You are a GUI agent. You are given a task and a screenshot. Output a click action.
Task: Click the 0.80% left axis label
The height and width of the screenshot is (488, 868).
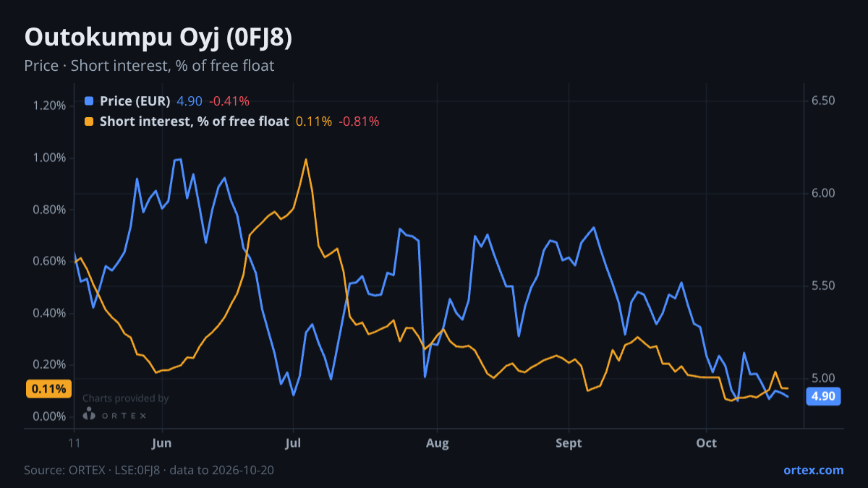tap(49, 210)
